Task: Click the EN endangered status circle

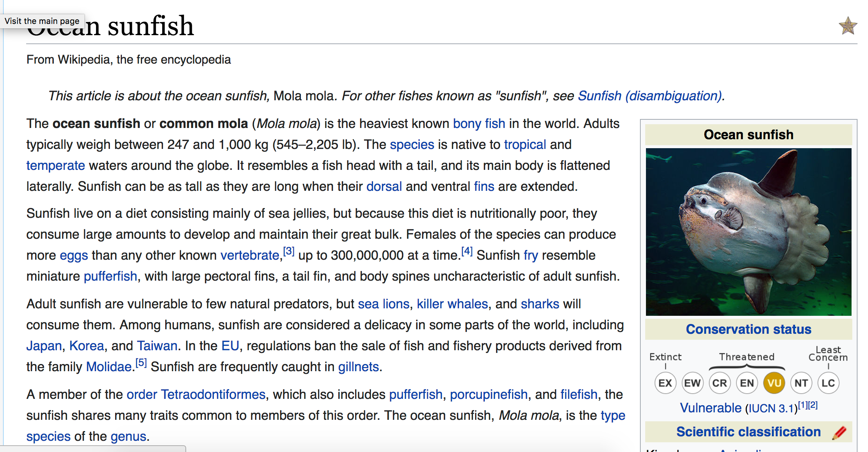Action: point(747,383)
